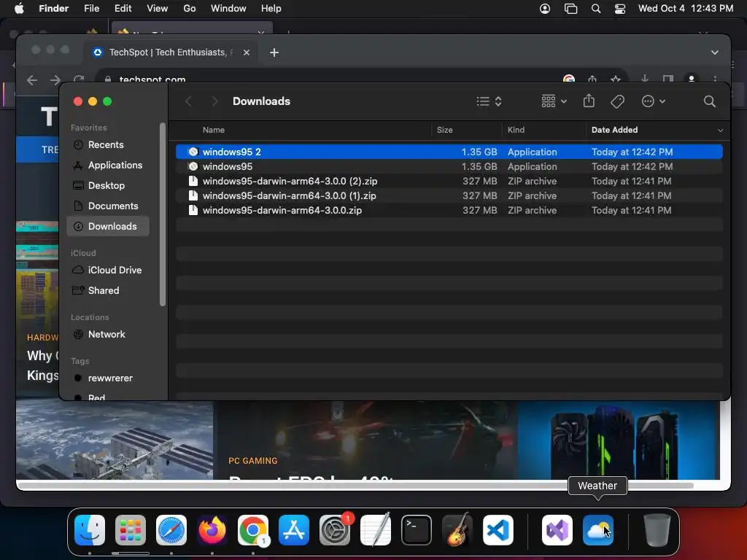Click Chrome back arrow button
The width and height of the screenshot is (747, 560).
pos(32,80)
